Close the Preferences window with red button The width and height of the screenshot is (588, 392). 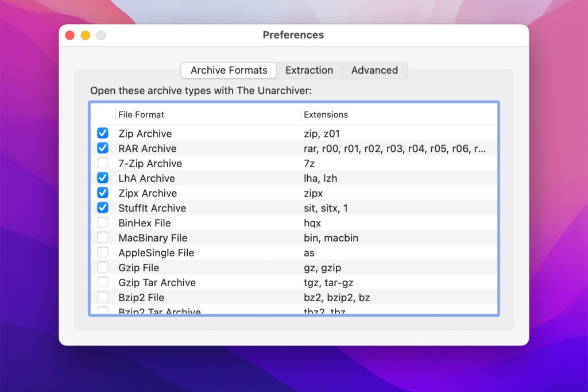(x=69, y=35)
